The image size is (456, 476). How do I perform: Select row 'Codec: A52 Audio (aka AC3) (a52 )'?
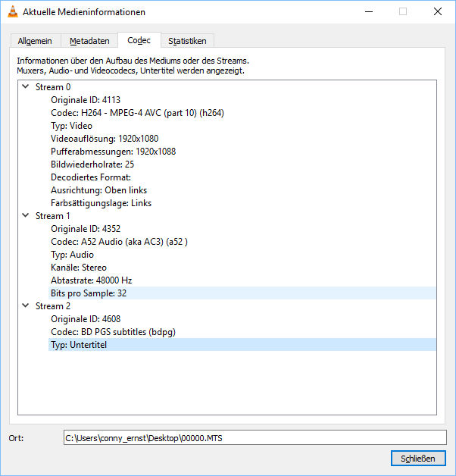pos(242,242)
